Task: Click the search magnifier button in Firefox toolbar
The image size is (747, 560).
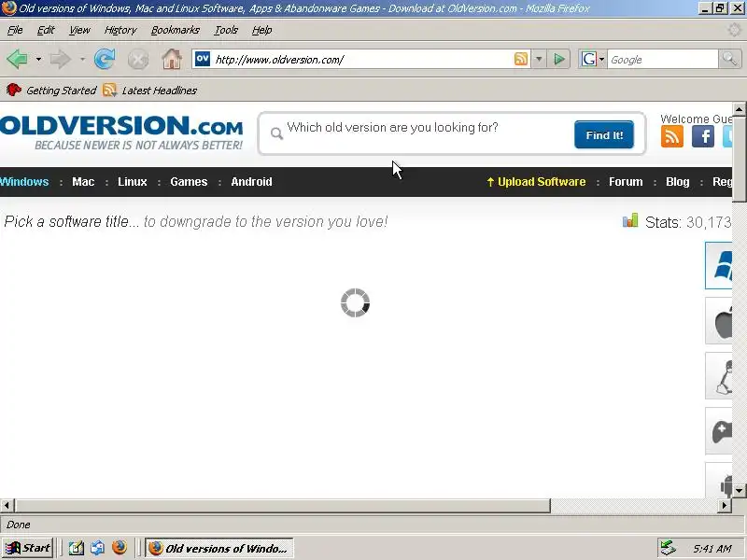Action: 729,60
